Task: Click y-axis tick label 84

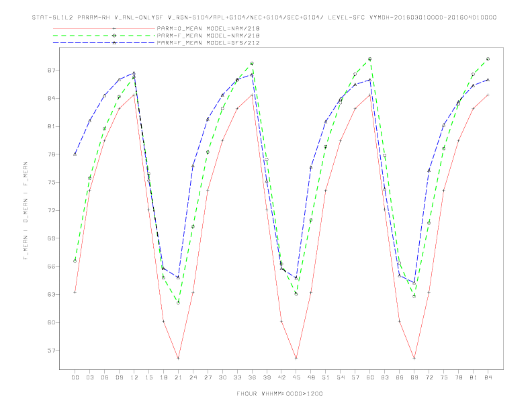Action: [x=51, y=98]
